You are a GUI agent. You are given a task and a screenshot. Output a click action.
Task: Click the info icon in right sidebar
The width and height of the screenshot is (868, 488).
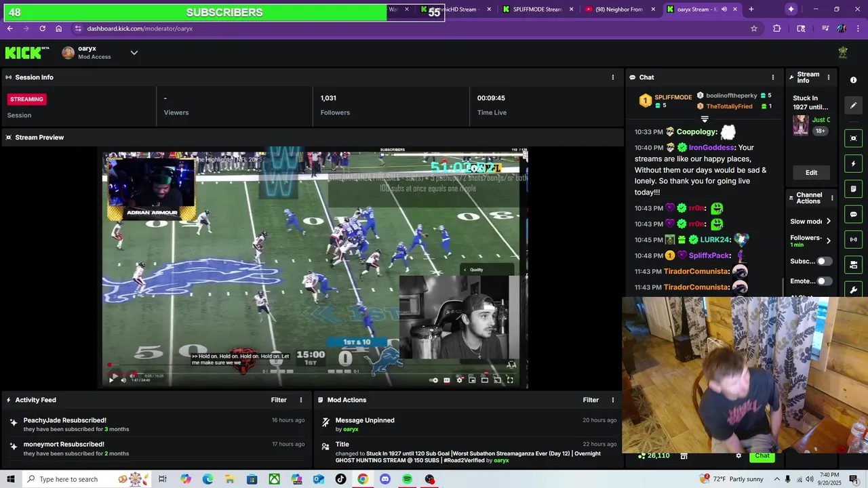click(853, 80)
